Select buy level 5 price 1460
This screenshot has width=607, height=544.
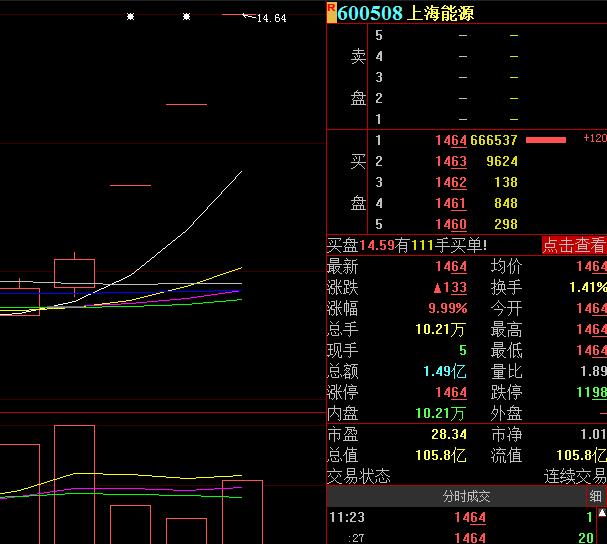(450, 225)
